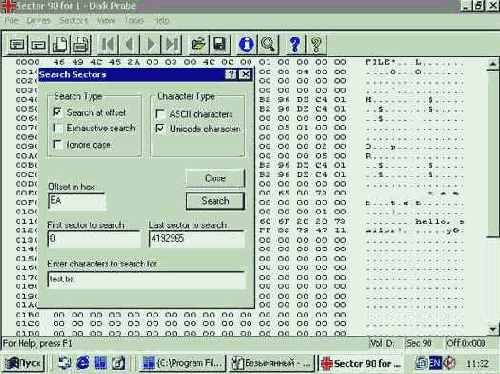Click the red tray icon beside the clock
This screenshot has height=374, width=500.
(x=450, y=363)
